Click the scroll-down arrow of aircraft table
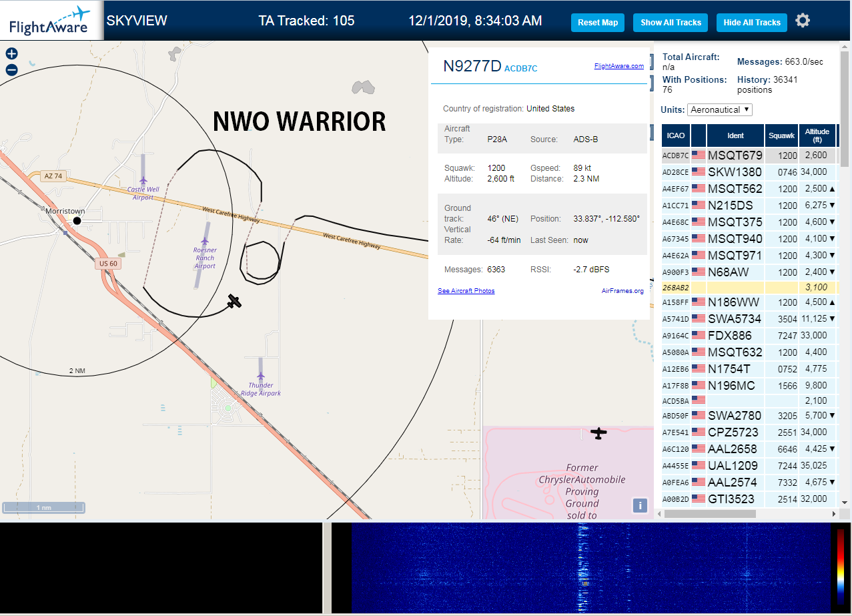 844,503
